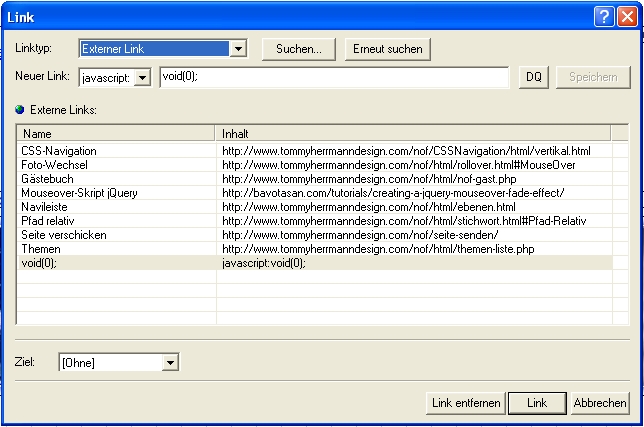Close the Link dialog window
This screenshot has width=644, height=427.
[x=627, y=15]
